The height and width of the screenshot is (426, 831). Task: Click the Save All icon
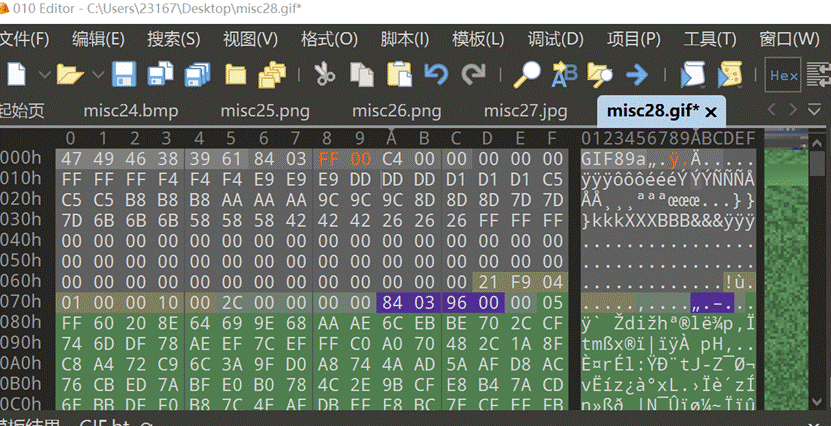[x=197, y=74]
